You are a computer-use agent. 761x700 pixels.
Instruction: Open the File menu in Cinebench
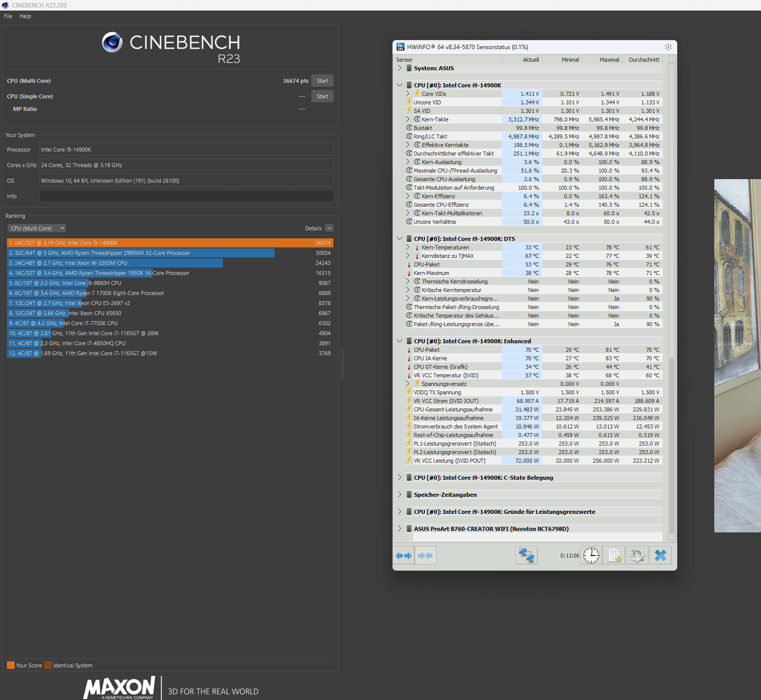click(x=8, y=16)
